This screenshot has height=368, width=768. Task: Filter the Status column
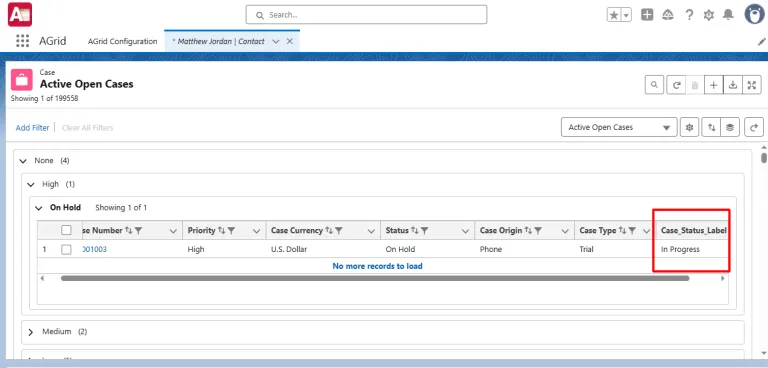tap(425, 230)
